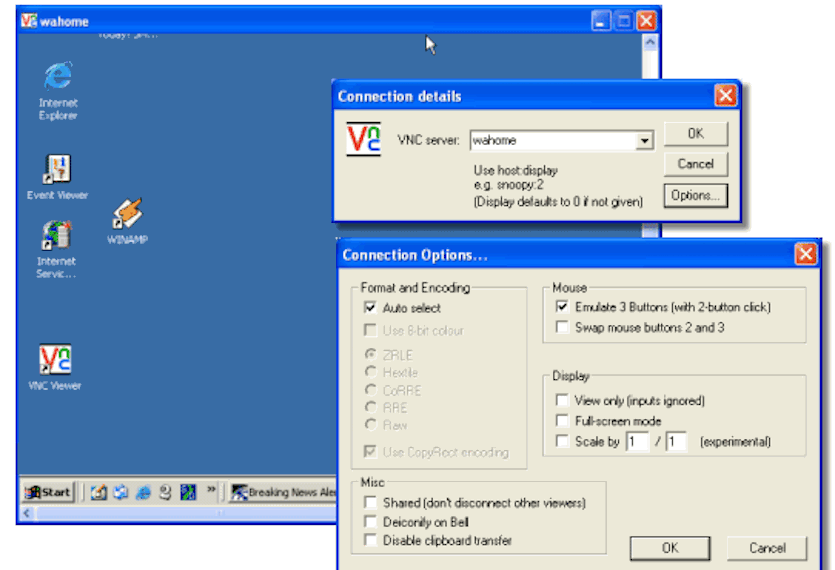The height and width of the screenshot is (570, 835).
Task: Open the VNC server dropdown list
Action: tap(644, 141)
